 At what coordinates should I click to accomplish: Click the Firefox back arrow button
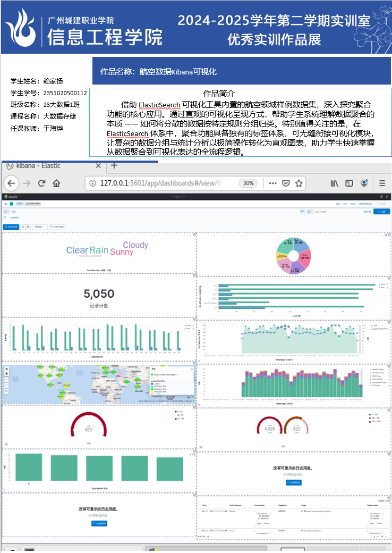click(x=11, y=183)
